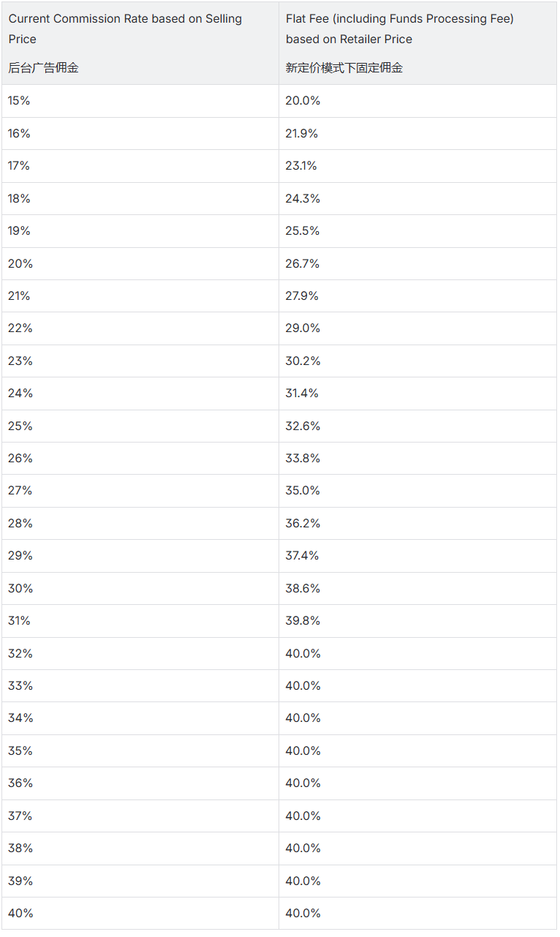Select the 27.9% flat fee cell
The height and width of the screenshot is (937, 560).
tap(303, 296)
